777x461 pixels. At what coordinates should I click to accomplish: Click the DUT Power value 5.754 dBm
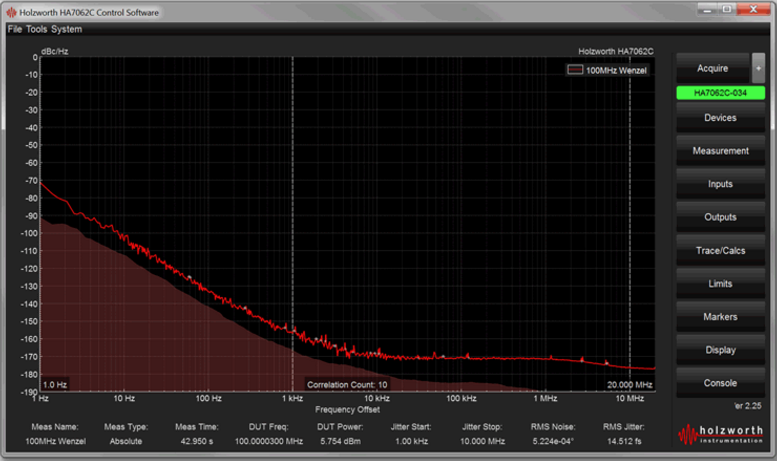(340, 441)
